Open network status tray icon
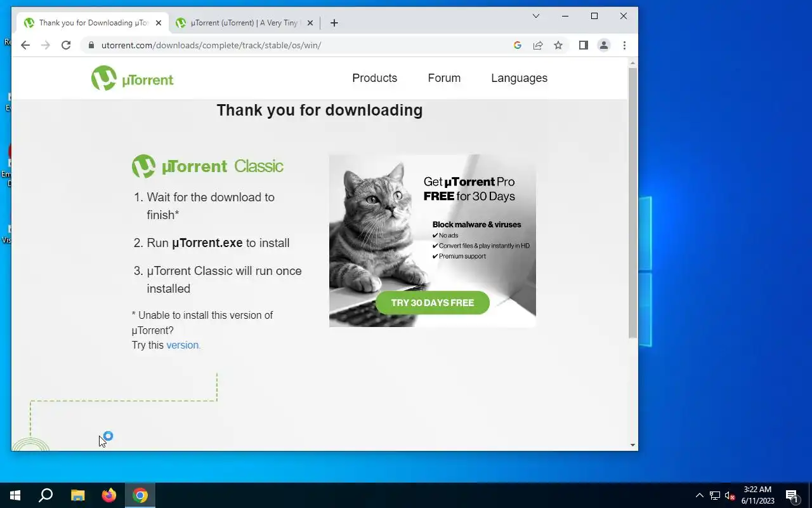This screenshot has height=508, width=812. click(715, 495)
